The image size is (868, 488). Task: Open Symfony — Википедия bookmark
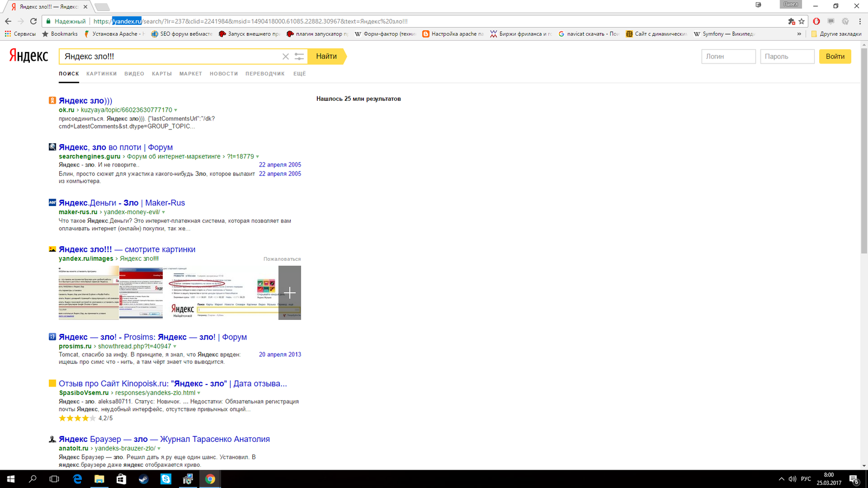pos(724,34)
